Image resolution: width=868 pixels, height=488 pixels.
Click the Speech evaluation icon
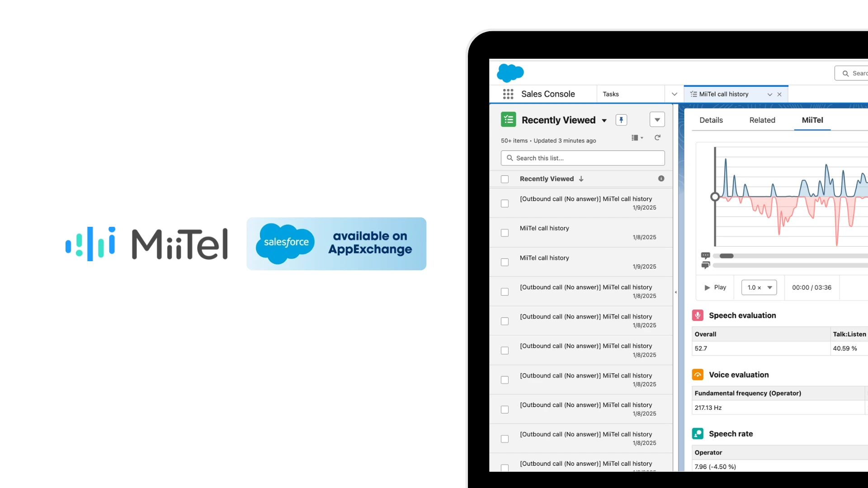698,315
